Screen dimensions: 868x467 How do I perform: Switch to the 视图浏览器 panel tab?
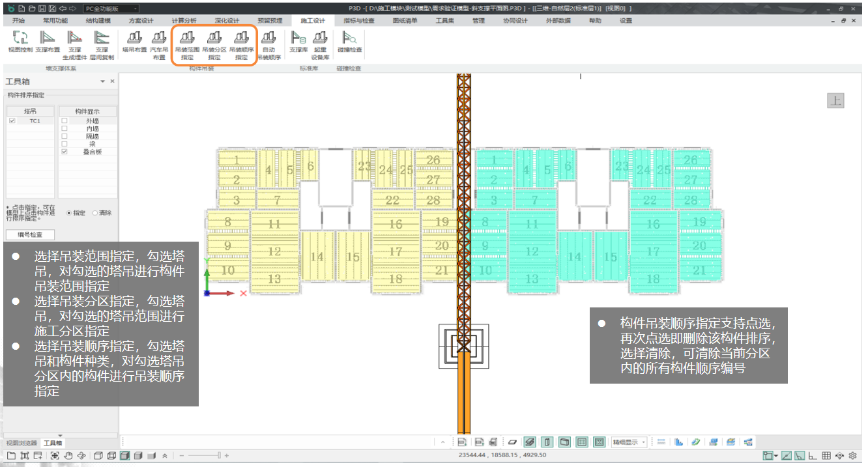click(21, 443)
